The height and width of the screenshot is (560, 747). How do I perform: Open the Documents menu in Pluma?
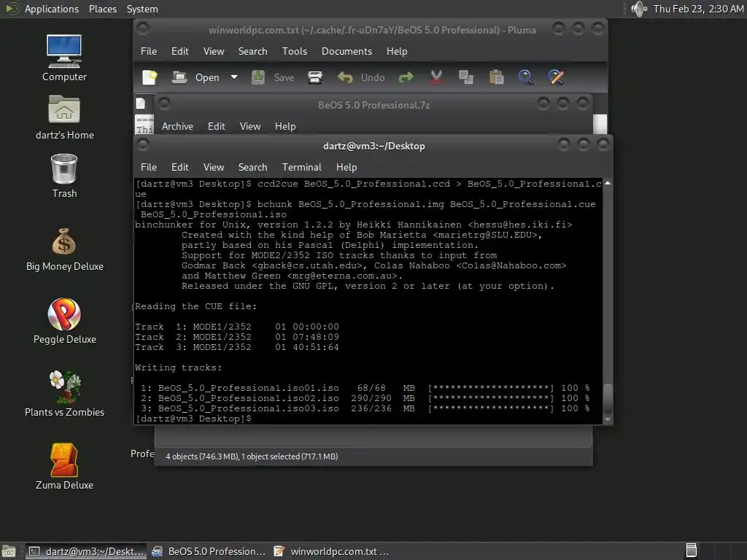coord(347,52)
